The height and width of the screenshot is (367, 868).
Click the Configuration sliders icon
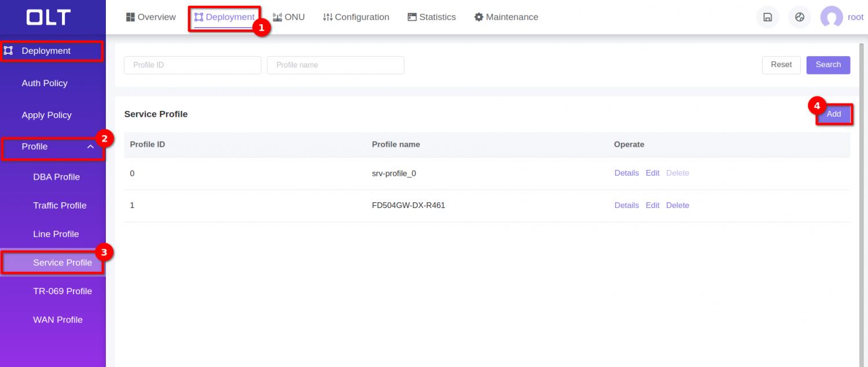point(327,17)
